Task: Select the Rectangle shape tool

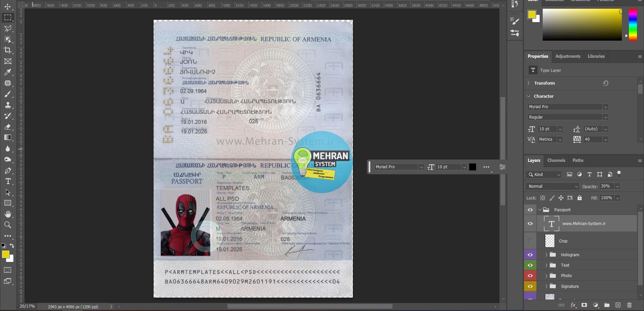Action: click(x=8, y=203)
